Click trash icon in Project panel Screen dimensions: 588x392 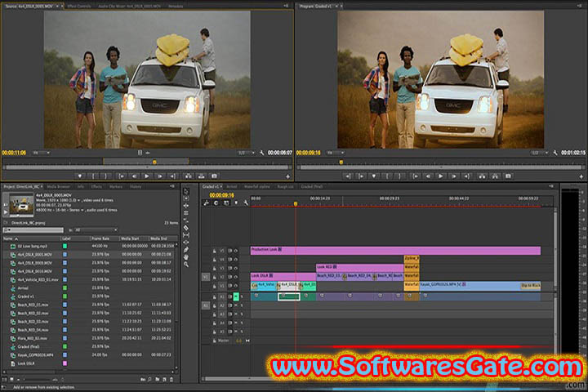coord(171,380)
